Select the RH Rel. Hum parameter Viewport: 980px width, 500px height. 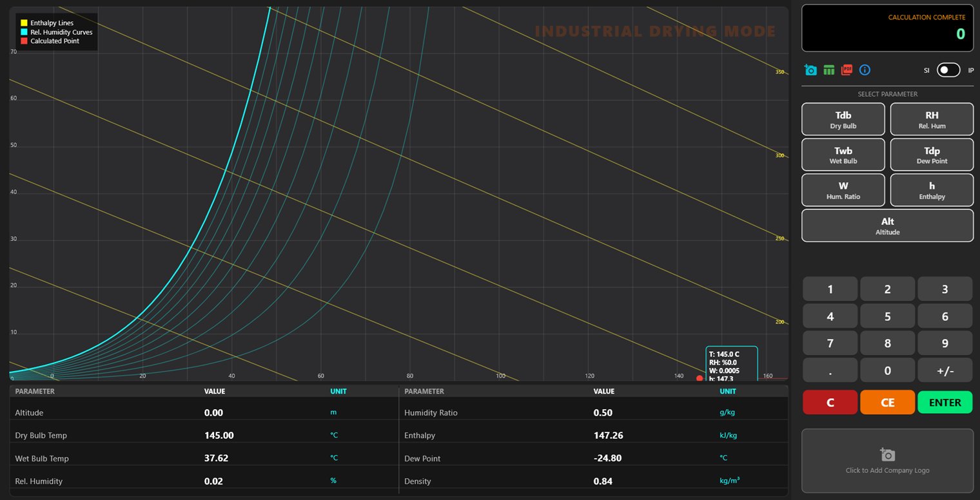pyautogui.click(x=932, y=120)
